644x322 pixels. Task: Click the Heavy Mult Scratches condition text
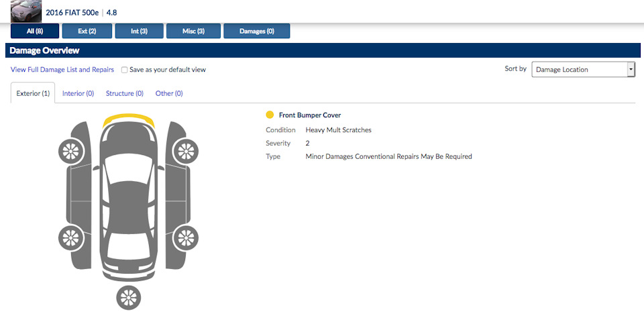[338, 129]
